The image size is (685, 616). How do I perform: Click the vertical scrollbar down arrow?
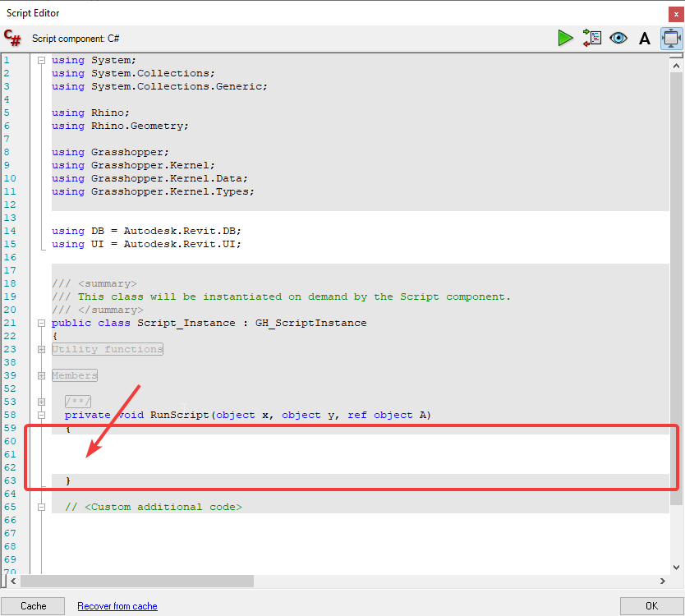pos(677,567)
